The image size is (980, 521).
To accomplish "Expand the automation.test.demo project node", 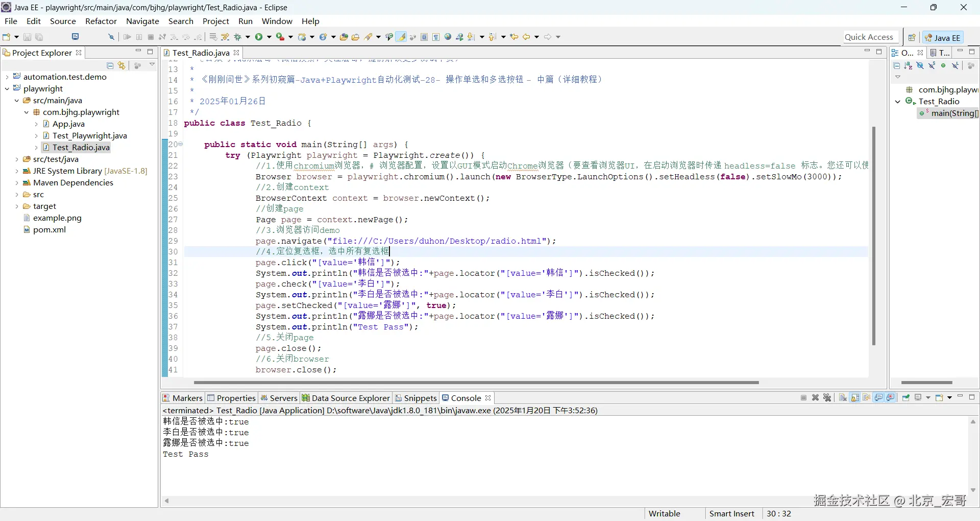I will 7,77.
